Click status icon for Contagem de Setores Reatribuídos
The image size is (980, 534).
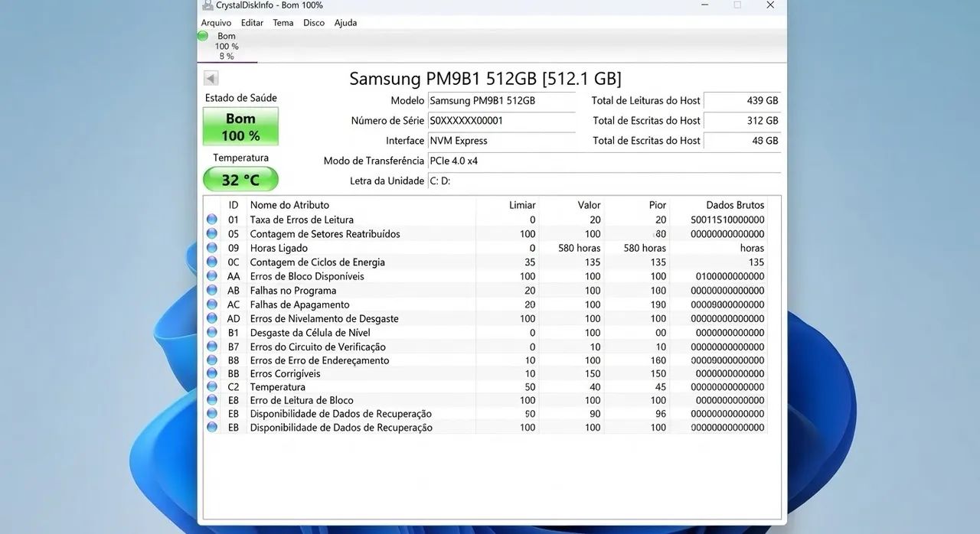[212, 234]
